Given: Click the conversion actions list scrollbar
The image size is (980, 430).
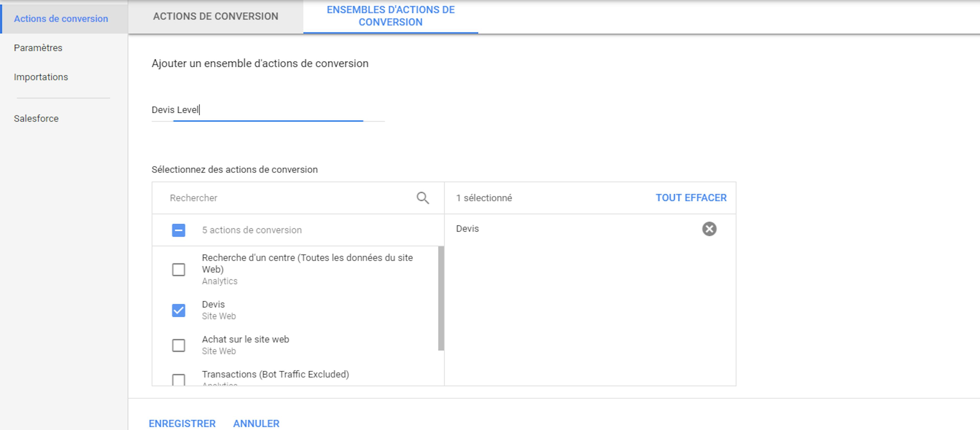Looking at the screenshot, I should tap(440, 298).
